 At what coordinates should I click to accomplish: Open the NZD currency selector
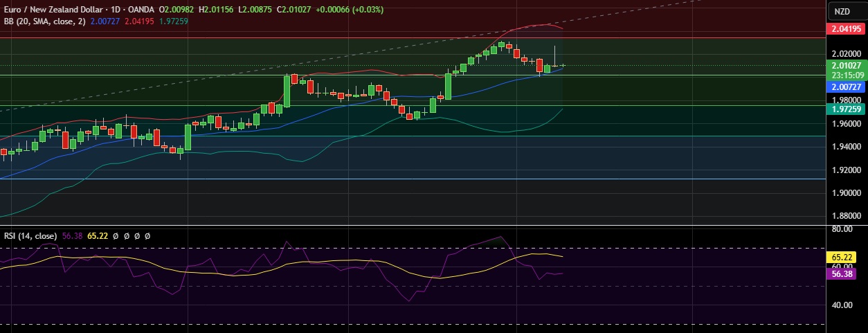click(842, 11)
